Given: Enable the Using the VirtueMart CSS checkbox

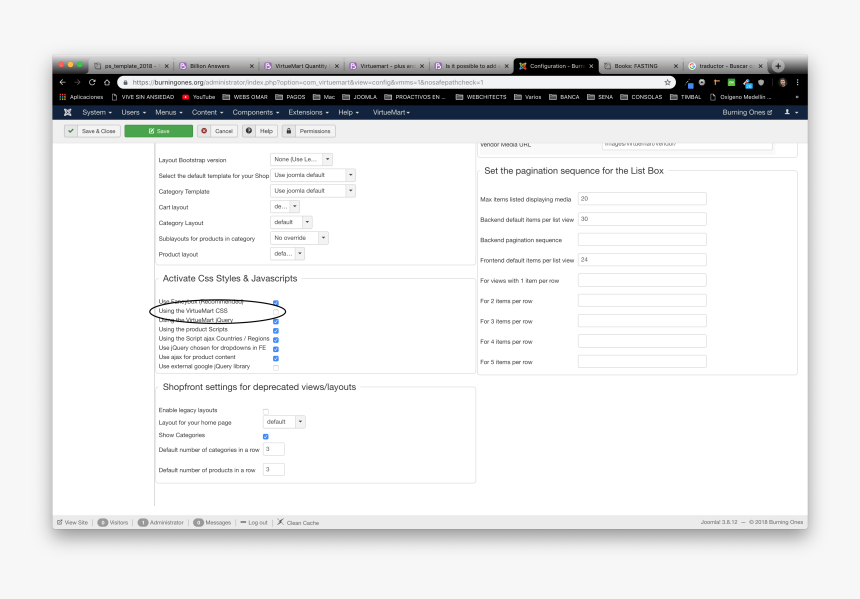Looking at the screenshot, I should coord(276,311).
